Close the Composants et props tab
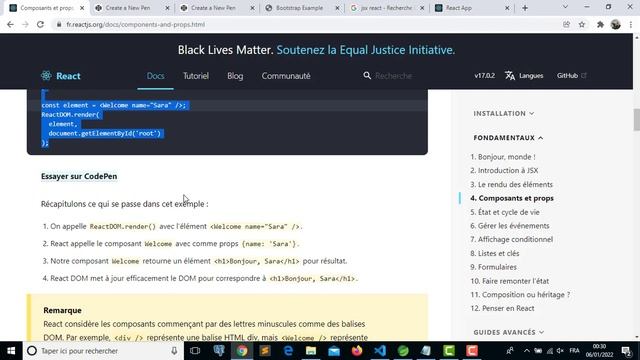This screenshot has width=640, height=360. point(82,8)
